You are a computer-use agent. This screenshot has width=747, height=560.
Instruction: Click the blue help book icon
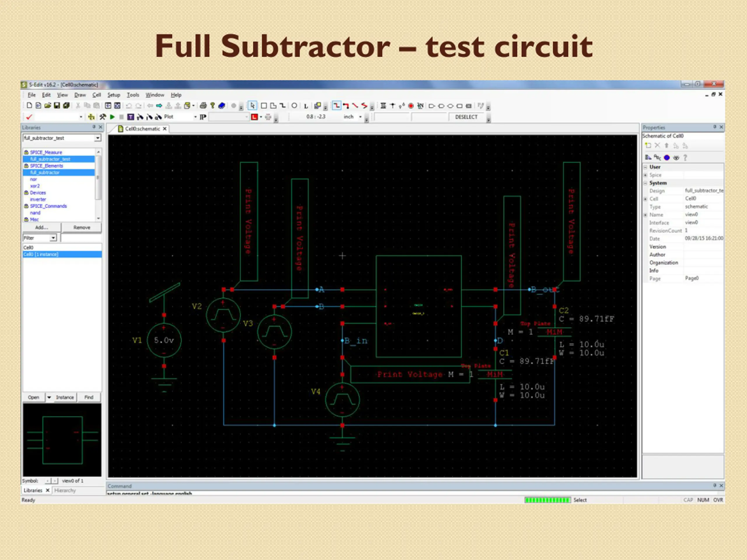pos(222,106)
